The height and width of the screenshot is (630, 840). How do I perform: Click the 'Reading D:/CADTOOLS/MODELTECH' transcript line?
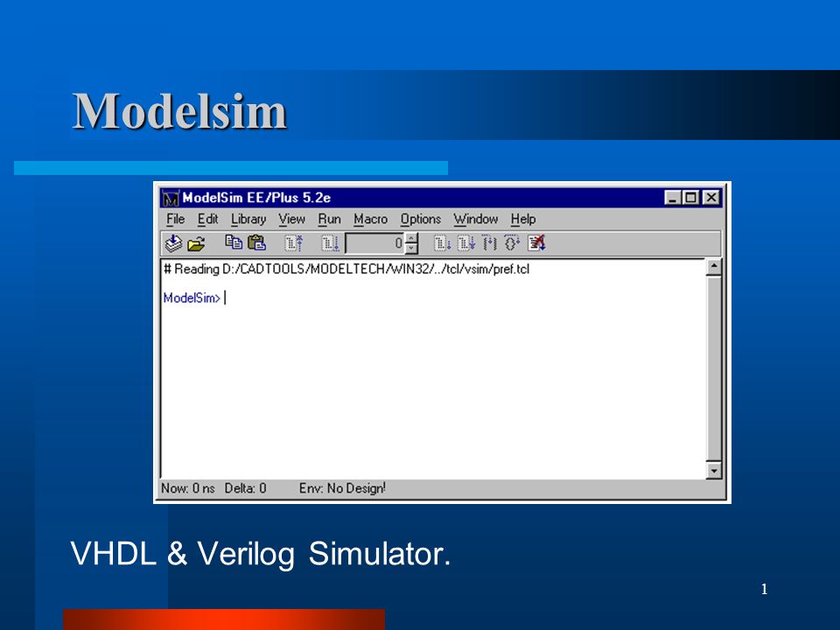click(346, 269)
